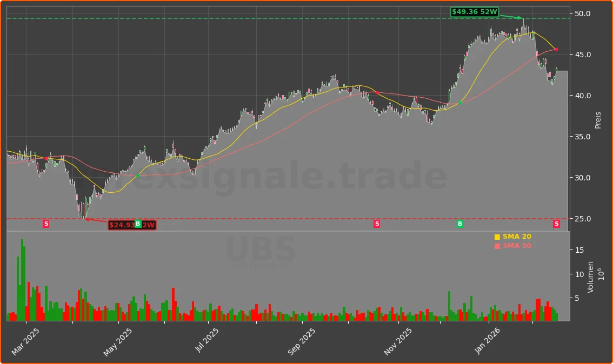Click the yellow SMA 20 color swatch

point(497,236)
